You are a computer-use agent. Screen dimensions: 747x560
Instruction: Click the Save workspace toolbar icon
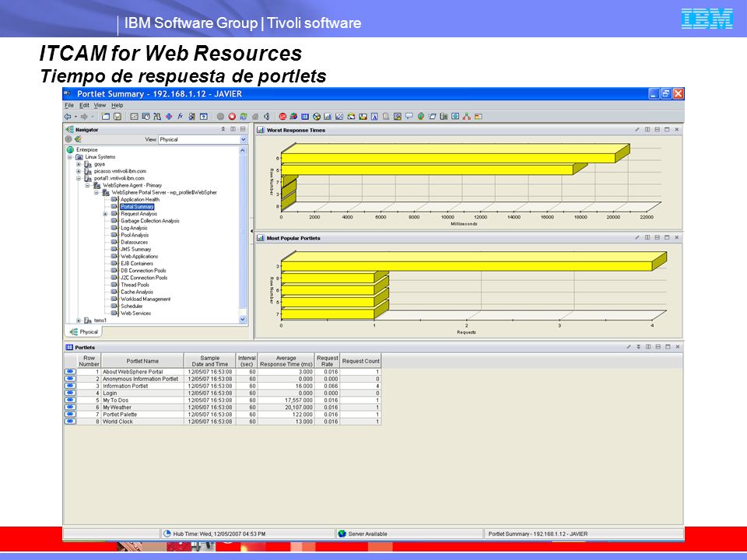click(117, 117)
